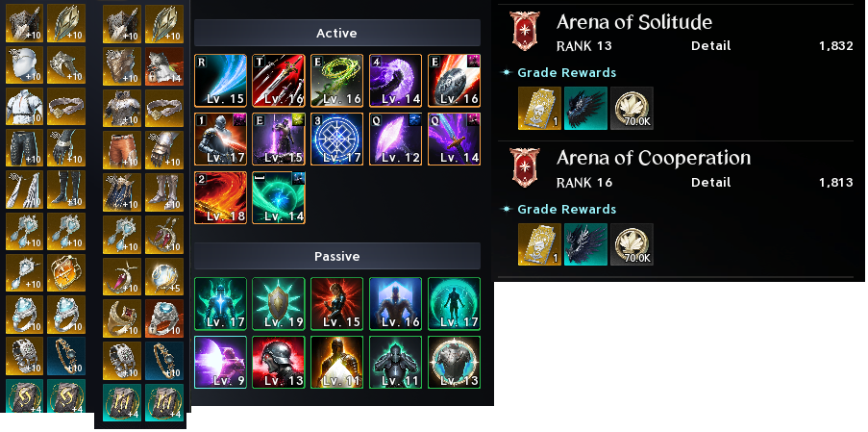Screen dimensions: 868x432
Task: Click the Passive skills header
Action: click(336, 257)
